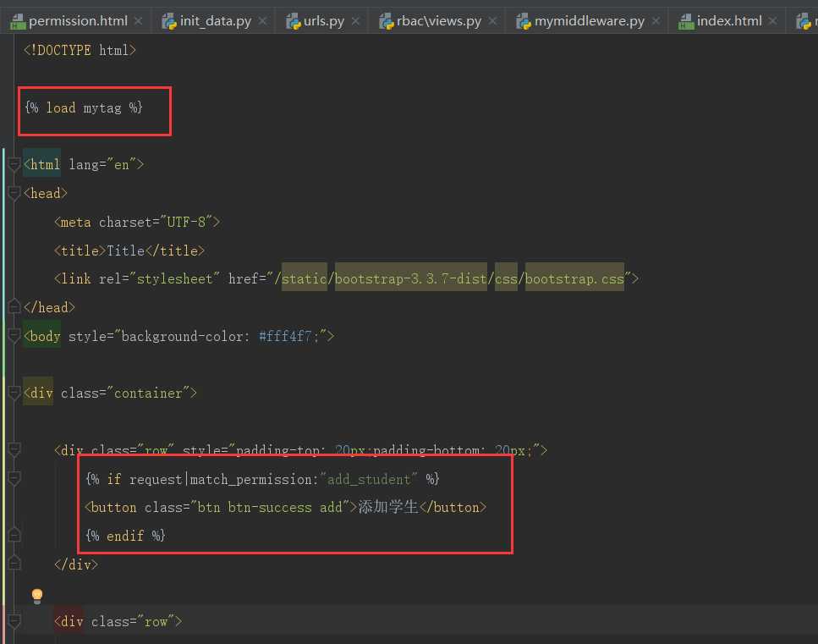Switch to the permission.html tab
Image resolution: width=818 pixels, height=644 pixels.
coord(78,21)
